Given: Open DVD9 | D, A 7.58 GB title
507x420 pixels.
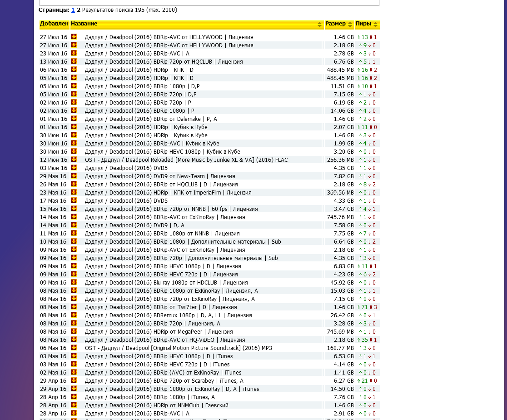Looking at the screenshot, I should pos(134,225).
